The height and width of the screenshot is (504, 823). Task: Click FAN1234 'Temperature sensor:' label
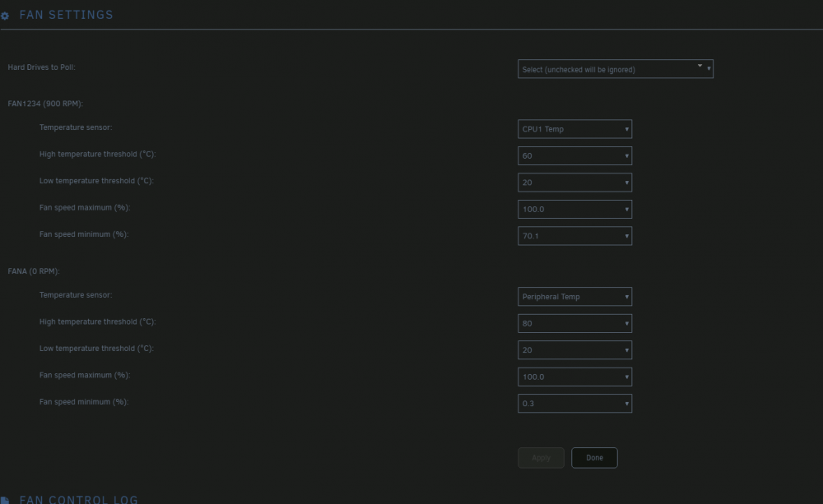click(x=76, y=127)
